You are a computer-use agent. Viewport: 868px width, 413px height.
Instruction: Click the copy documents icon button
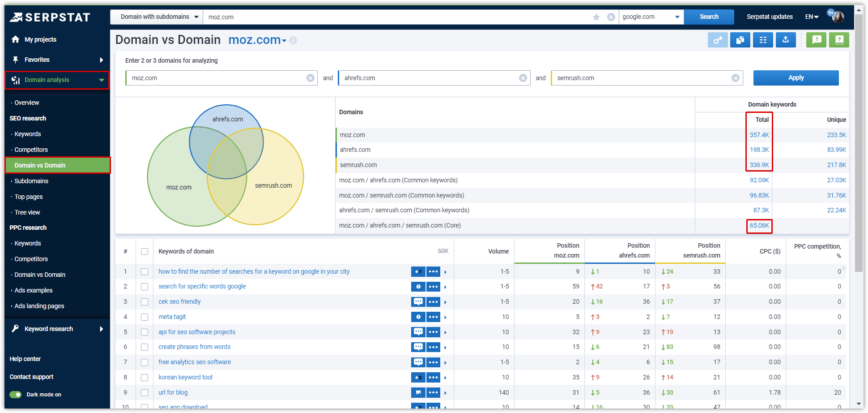(x=740, y=40)
